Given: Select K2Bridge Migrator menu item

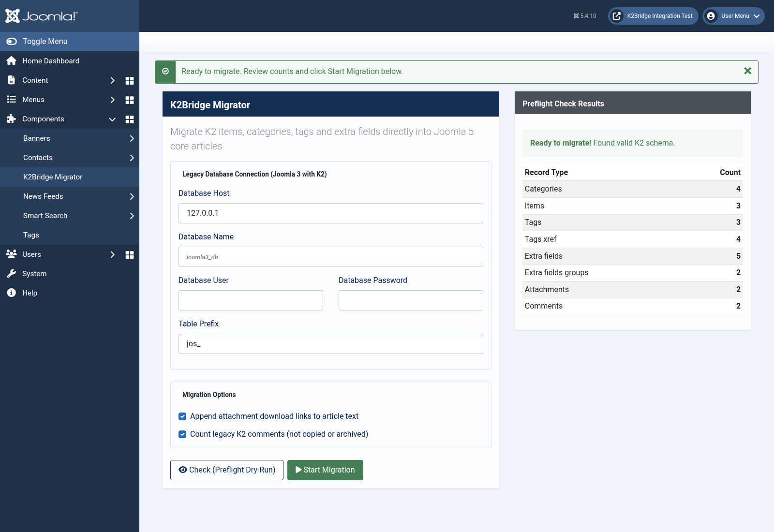Looking at the screenshot, I should tap(70, 177).
